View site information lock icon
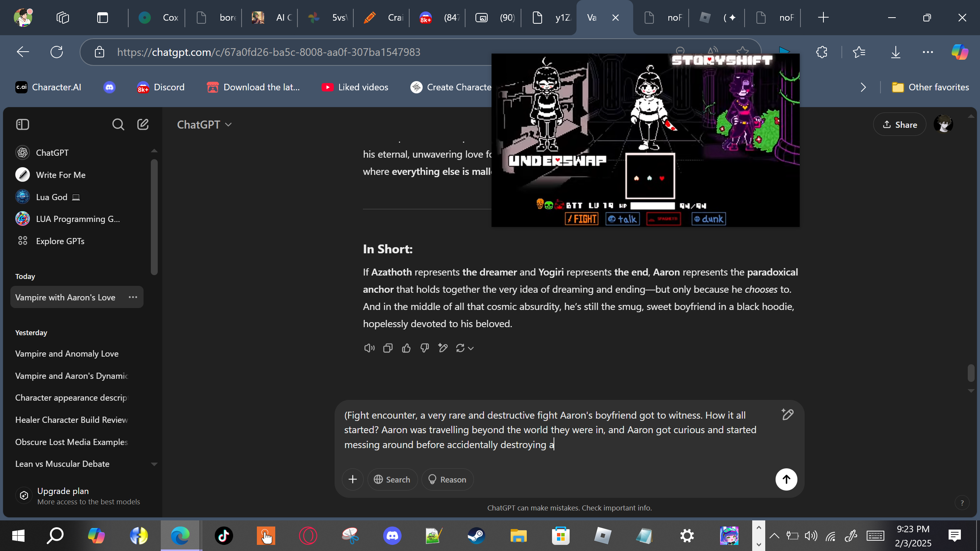This screenshot has height=551, width=980. point(100,52)
